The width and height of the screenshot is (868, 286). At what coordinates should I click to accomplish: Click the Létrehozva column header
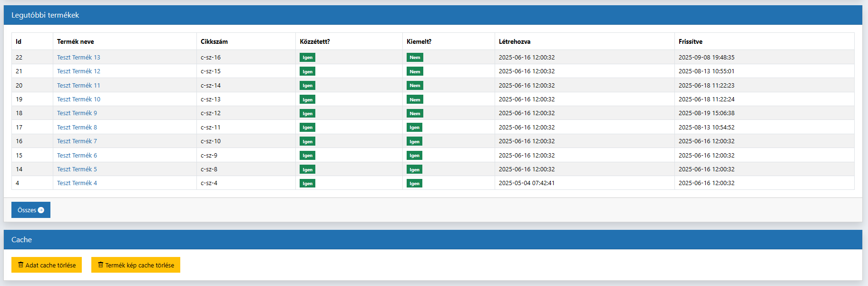(514, 42)
